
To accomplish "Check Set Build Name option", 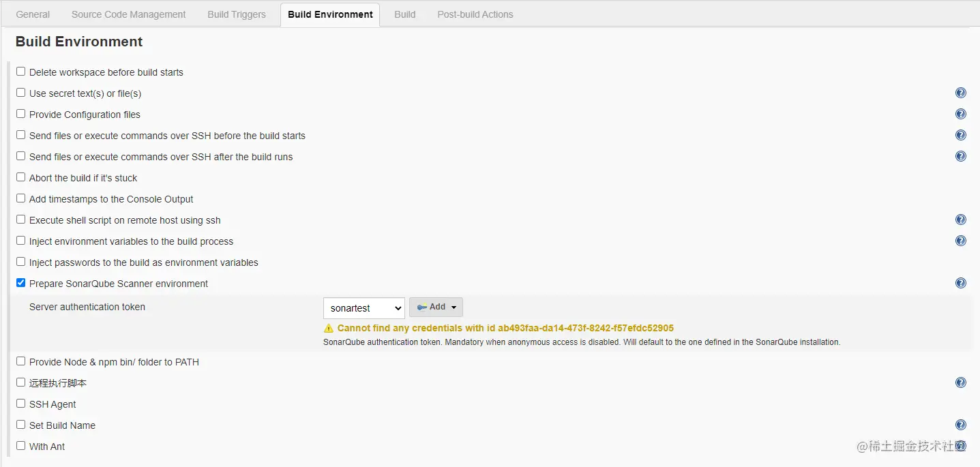I will point(20,425).
